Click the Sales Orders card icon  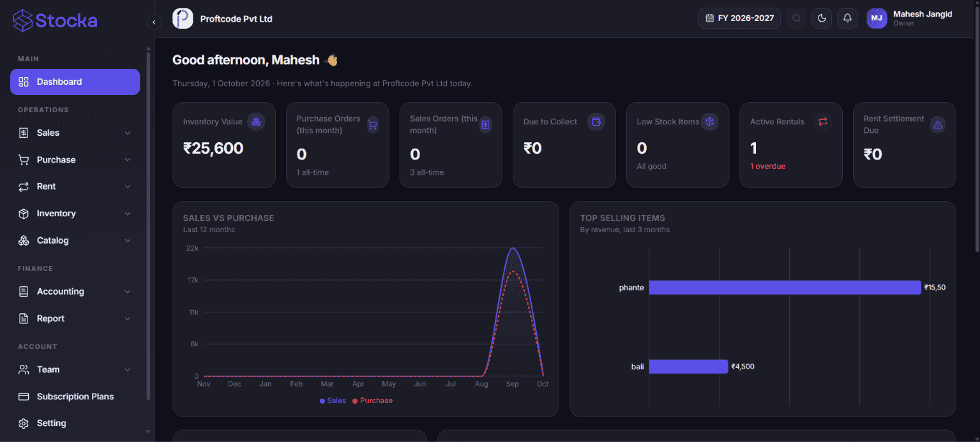click(485, 125)
